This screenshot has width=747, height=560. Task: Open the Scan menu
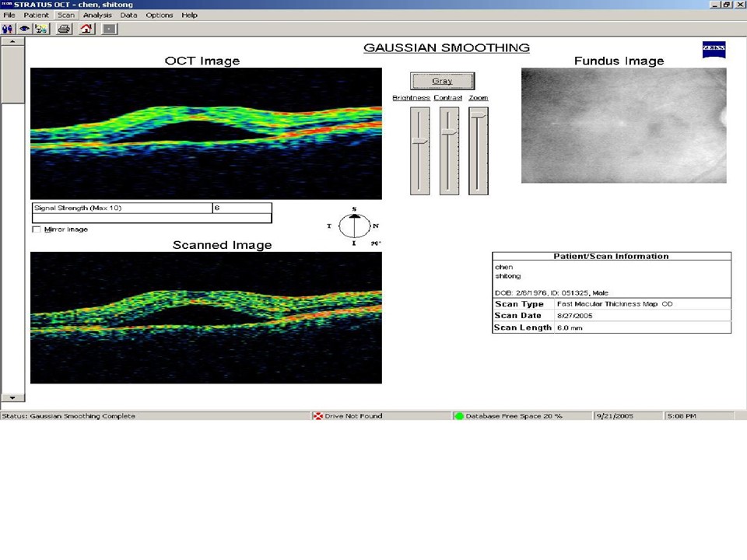[66, 16]
